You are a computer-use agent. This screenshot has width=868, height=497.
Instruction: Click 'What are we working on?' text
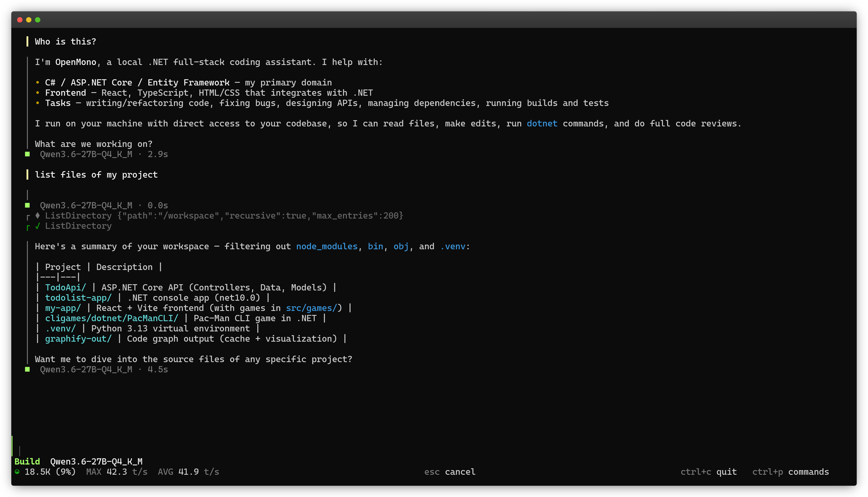[94, 144]
